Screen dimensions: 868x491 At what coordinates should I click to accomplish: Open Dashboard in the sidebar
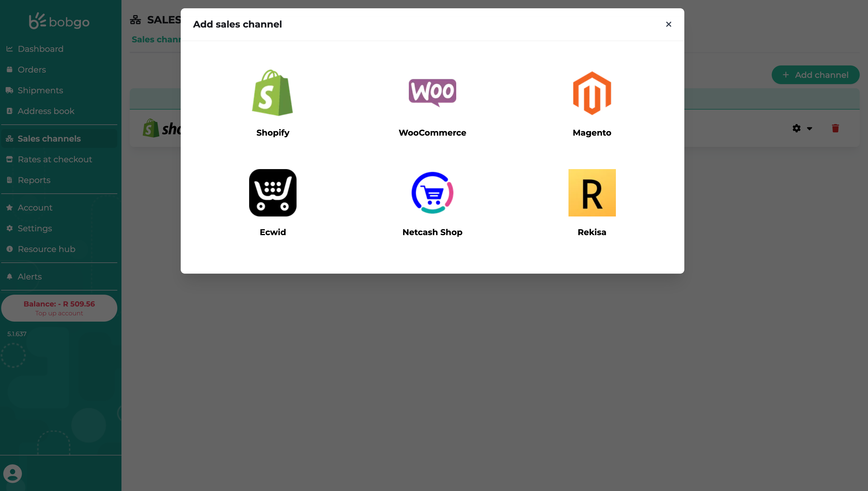[59, 49]
